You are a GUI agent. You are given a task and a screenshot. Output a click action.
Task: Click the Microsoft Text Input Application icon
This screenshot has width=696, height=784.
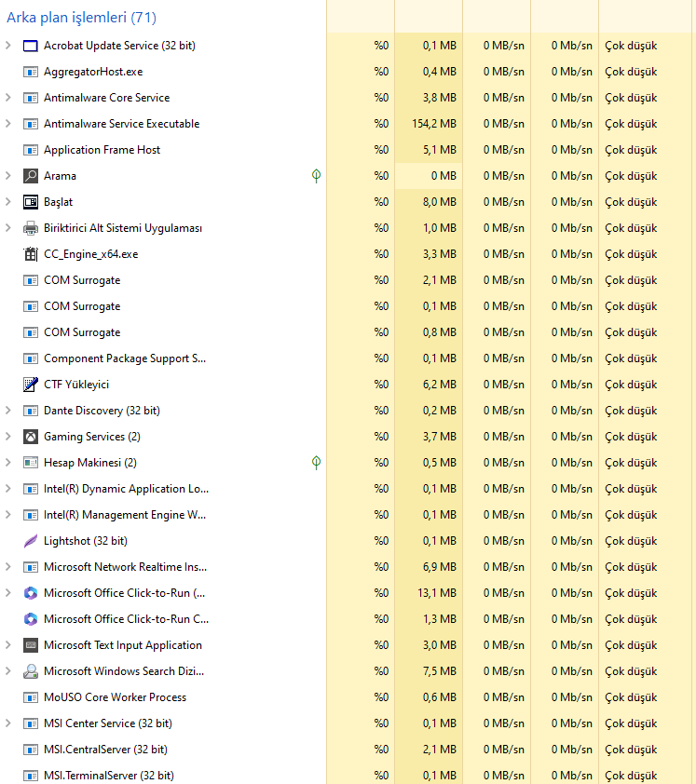click(31, 645)
